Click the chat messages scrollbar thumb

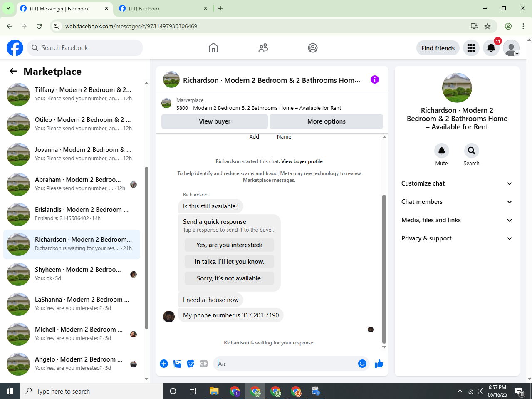click(384, 269)
